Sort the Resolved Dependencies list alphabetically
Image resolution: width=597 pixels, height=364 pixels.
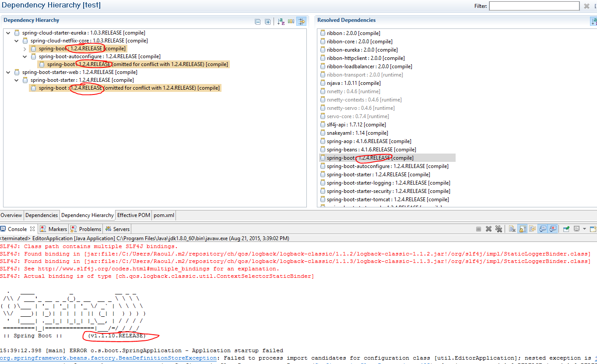tap(593, 22)
